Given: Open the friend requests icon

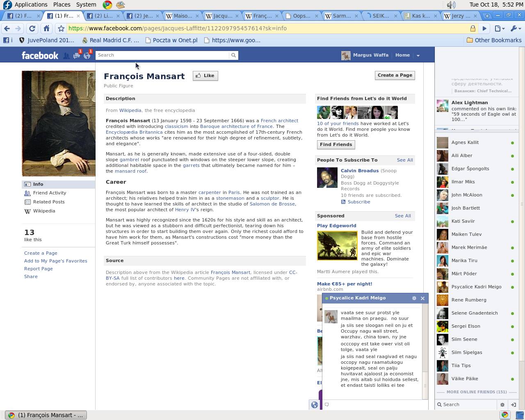Looking at the screenshot, I should point(66,56).
